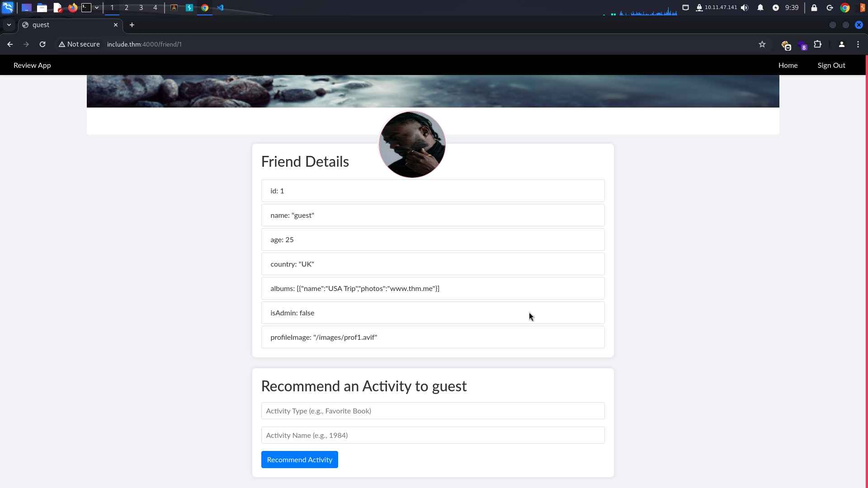868x488 pixels.
Task: Click the Kali volume speaker icon
Action: (745, 8)
